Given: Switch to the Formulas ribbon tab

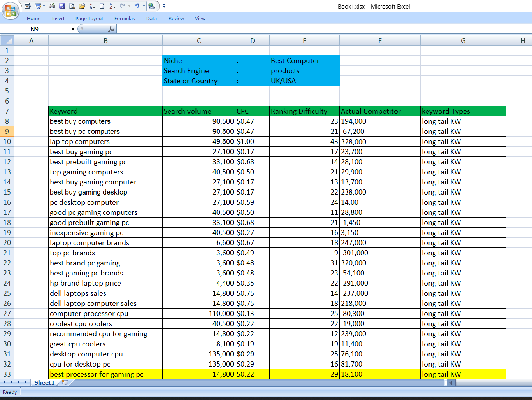Looking at the screenshot, I should point(125,18).
